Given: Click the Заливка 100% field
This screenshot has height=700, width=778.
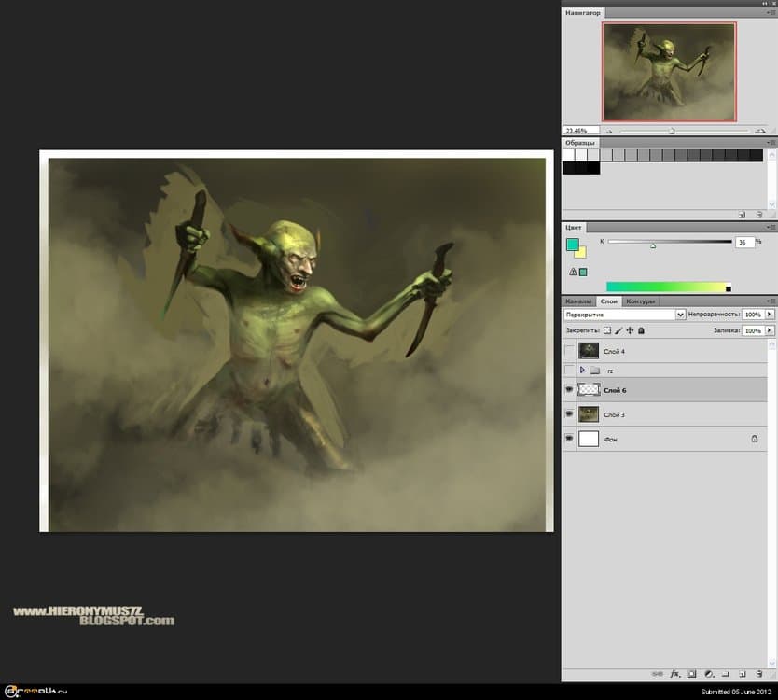Looking at the screenshot, I should [753, 330].
